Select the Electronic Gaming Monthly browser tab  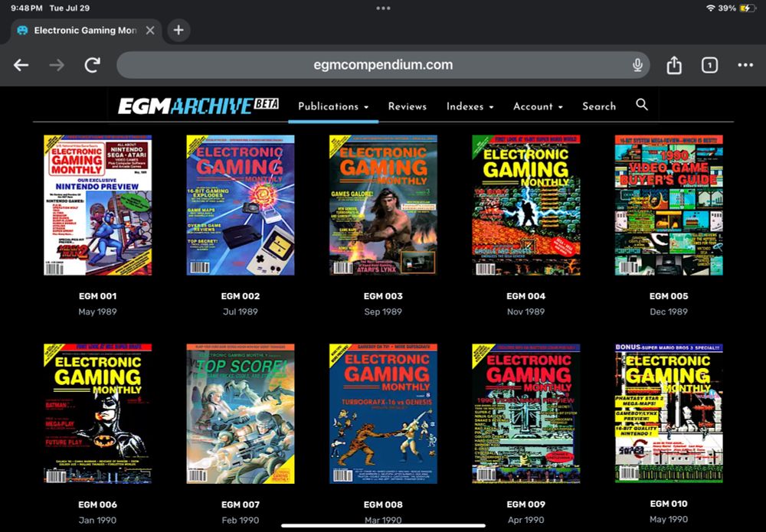point(85,31)
